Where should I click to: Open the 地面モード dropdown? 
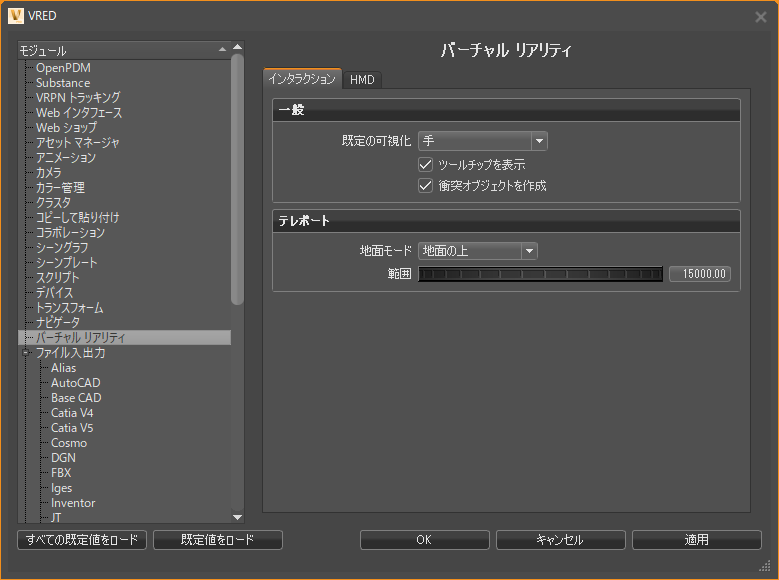tap(478, 251)
